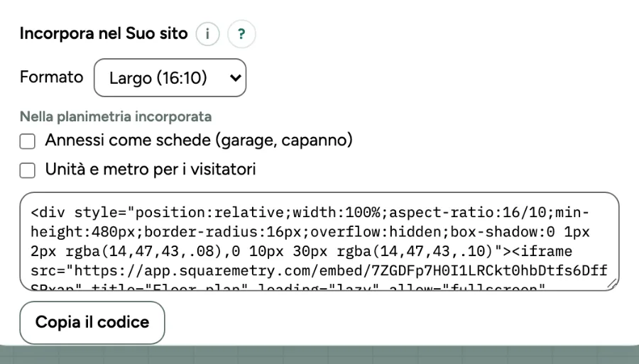Open the question mark help icon
The image size is (639, 364).
pyautogui.click(x=241, y=34)
